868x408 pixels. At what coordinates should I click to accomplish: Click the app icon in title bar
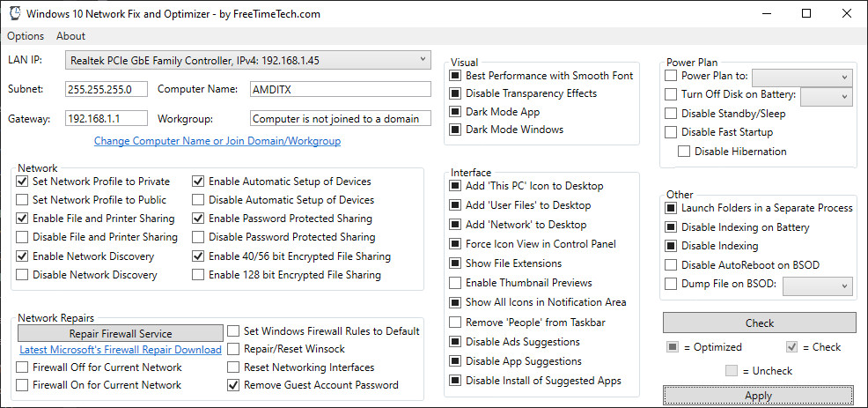click(15, 13)
